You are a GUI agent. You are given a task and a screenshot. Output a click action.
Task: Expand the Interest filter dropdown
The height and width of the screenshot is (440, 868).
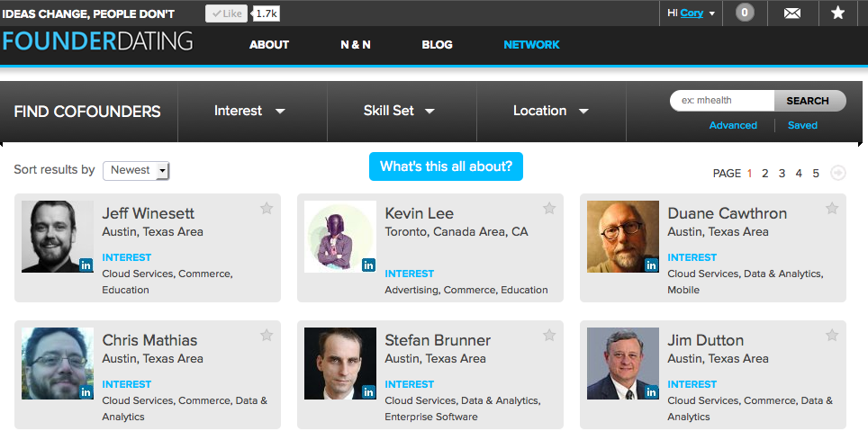pos(249,111)
